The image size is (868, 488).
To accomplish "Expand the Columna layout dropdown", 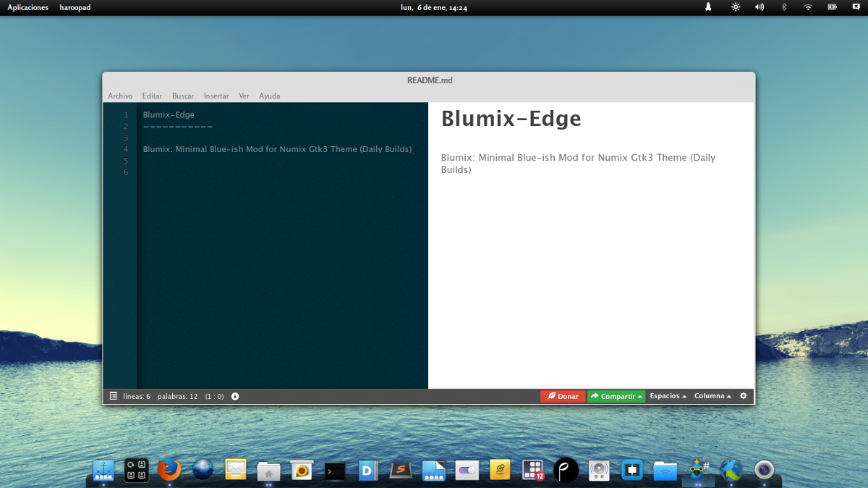I will [x=713, y=396].
